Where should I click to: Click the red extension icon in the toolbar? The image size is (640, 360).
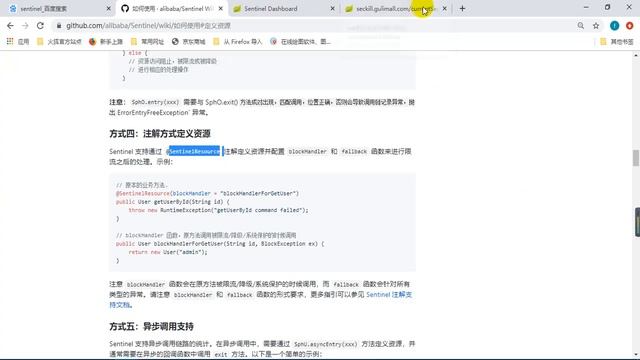point(630,26)
